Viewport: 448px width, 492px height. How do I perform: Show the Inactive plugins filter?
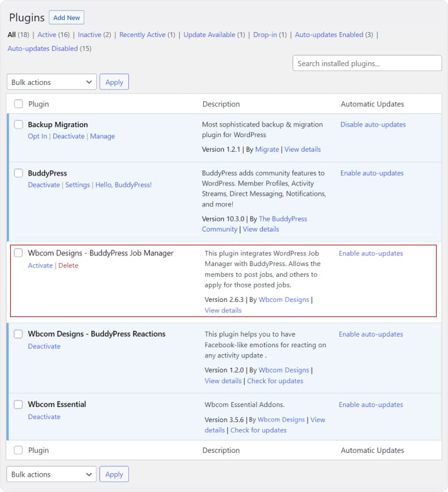89,35
